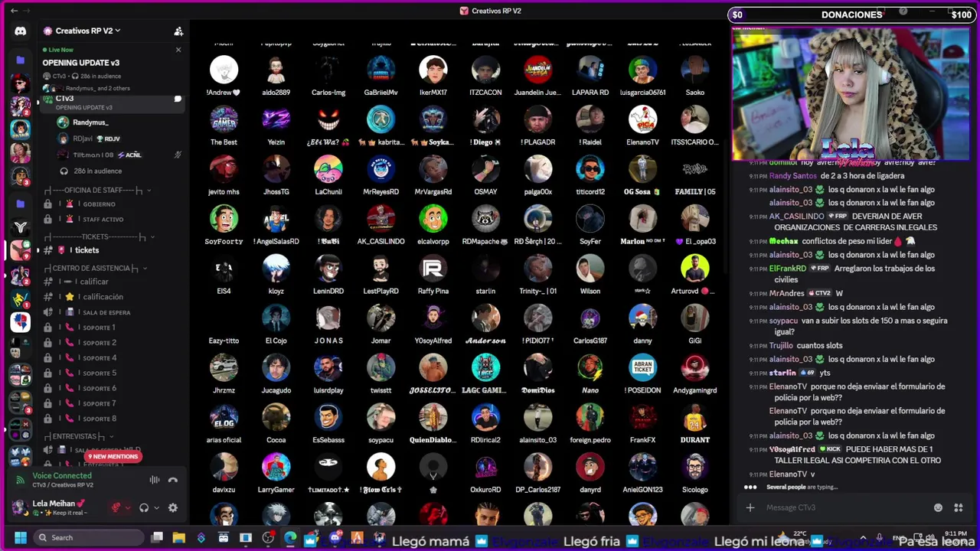
Task: Open audience member LaChunli avatar
Action: tap(328, 169)
